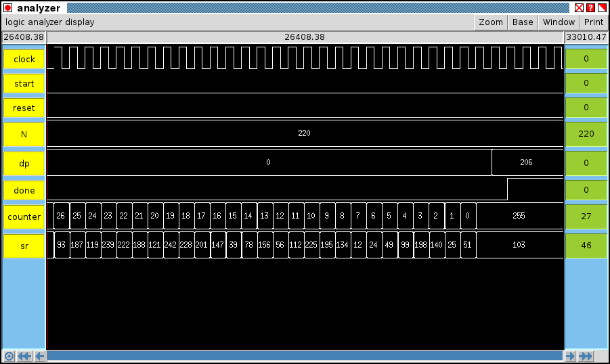Click the counter segment showing 20
The width and height of the screenshot is (610, 364).
click(x=155, y=216)
